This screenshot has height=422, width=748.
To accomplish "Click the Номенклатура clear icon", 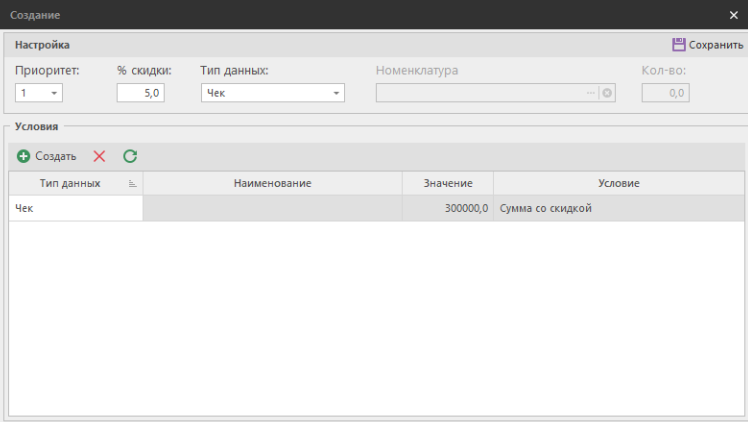I will pos(607,93).
